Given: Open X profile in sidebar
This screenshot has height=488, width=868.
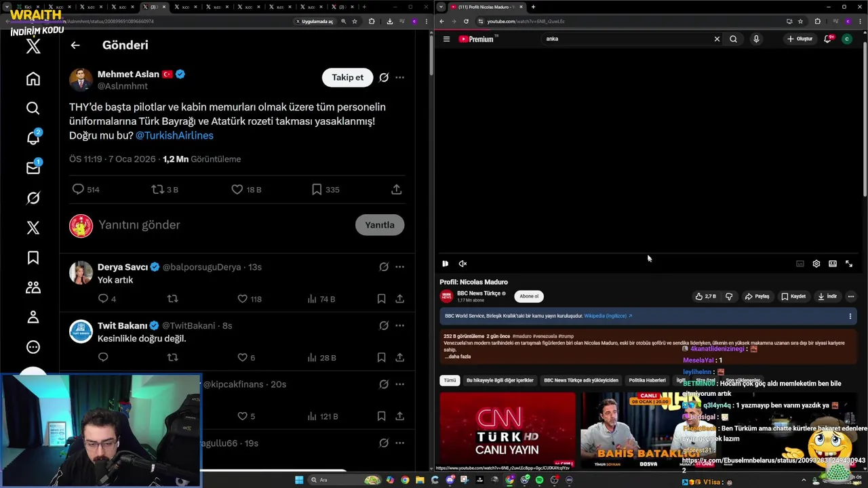Looking at the screenshot, I should point(33,317).
